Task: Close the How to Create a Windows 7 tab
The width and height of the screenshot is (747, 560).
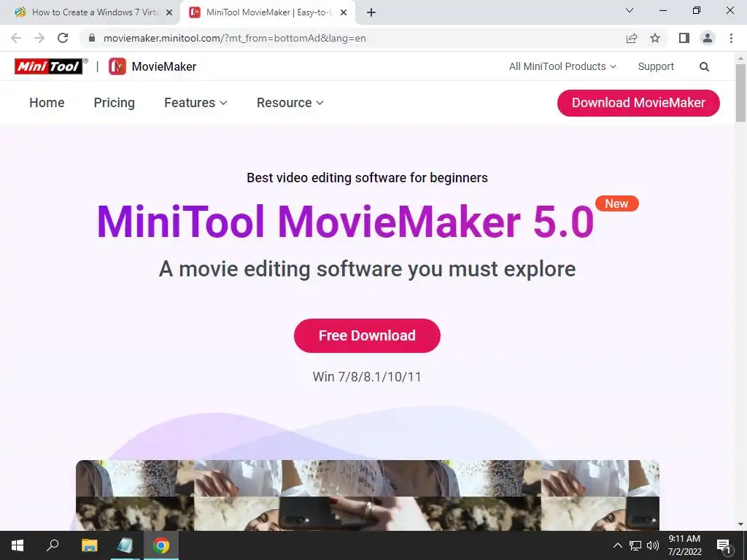Action: (x=169, y=13)
